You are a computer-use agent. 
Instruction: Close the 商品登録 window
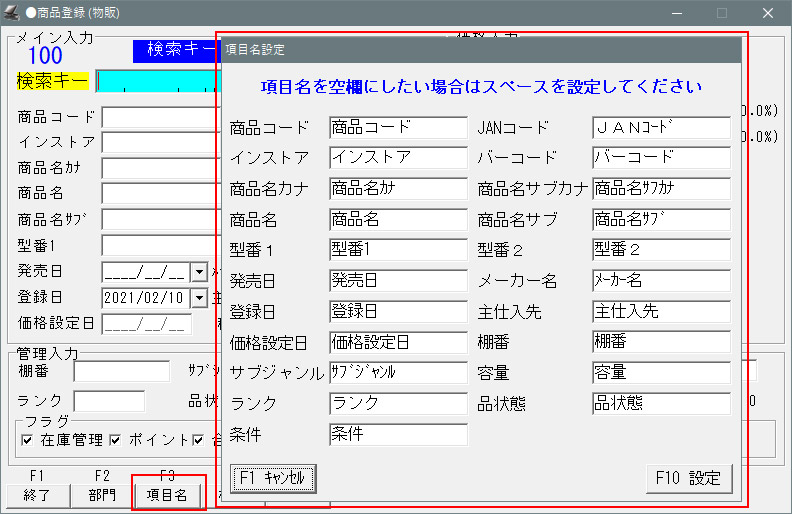tap(767, 13)
